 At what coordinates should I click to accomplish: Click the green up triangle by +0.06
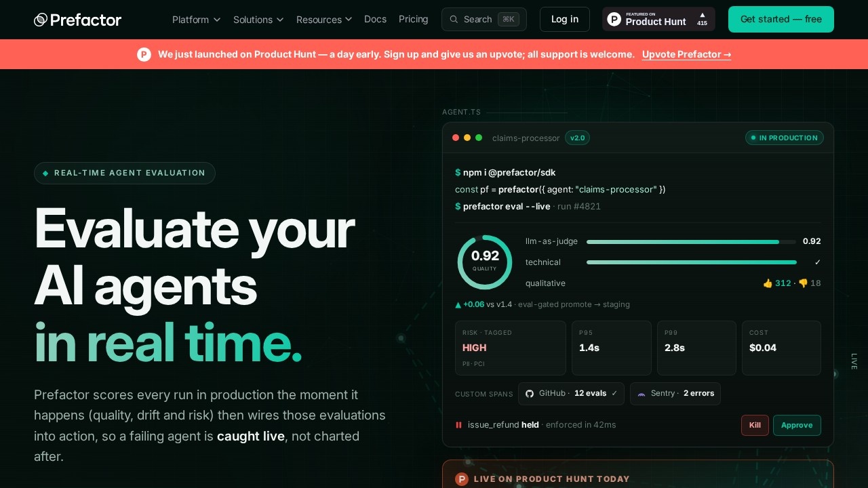(458, 305)
